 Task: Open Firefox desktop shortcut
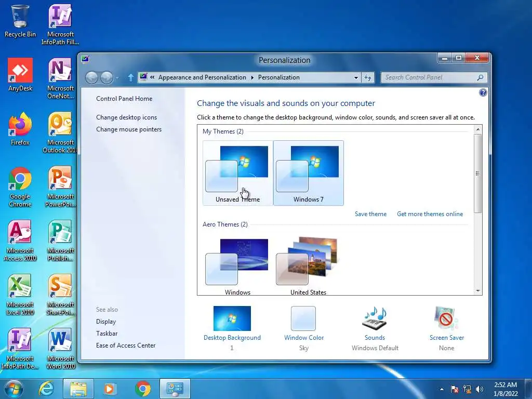click(20, 129)
